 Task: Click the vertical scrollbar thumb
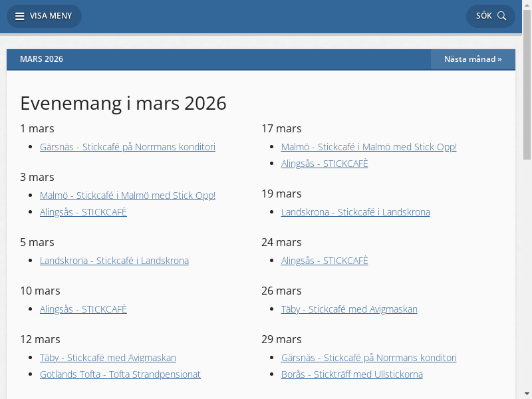pos(527,86)
